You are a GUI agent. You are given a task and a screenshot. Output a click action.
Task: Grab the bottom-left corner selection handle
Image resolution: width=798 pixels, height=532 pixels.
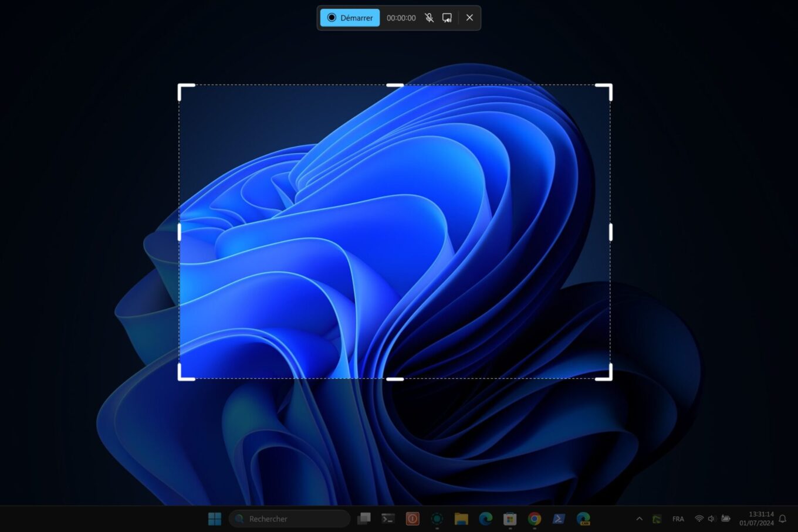coord(185,372)
